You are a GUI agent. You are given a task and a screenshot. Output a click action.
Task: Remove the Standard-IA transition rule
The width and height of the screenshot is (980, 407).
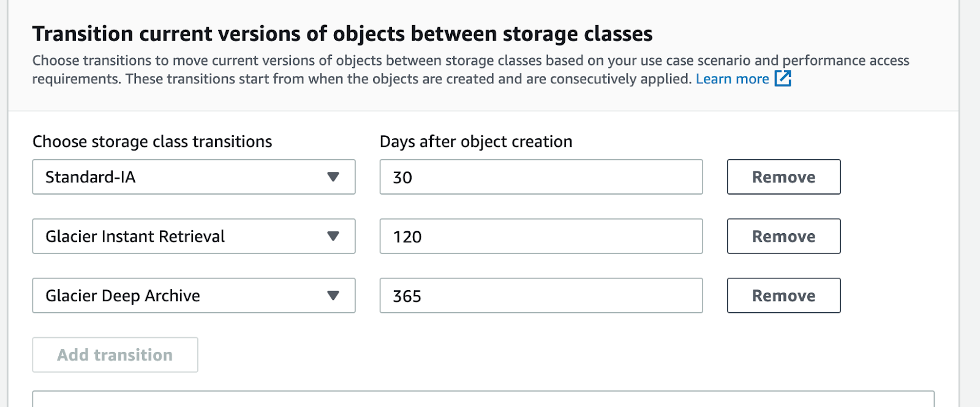783,177
